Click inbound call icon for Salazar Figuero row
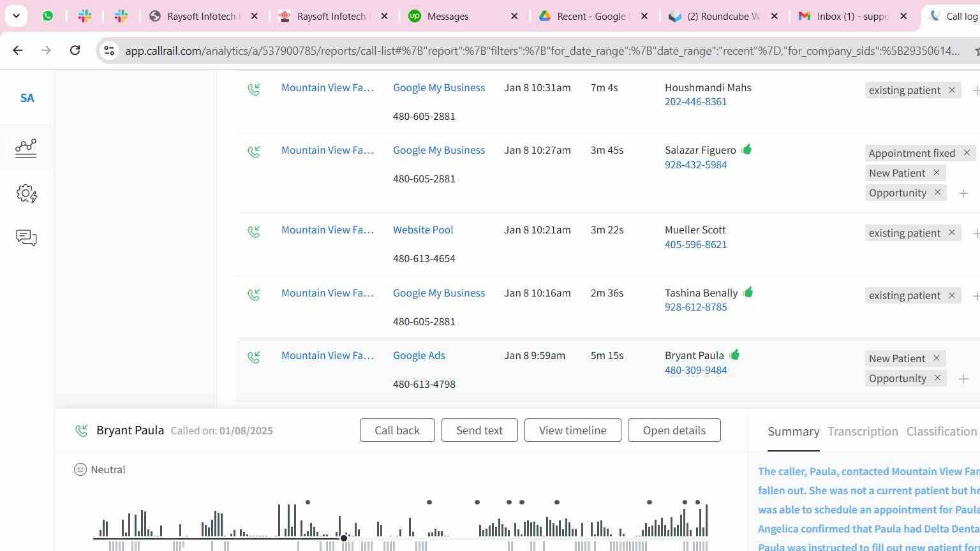 coord(254,152)
